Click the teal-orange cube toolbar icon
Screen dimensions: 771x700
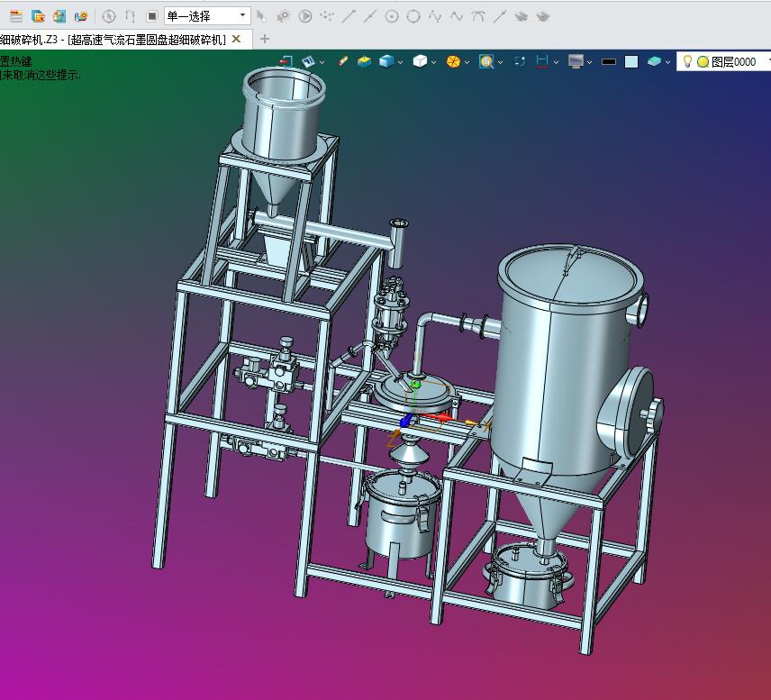coord(59,16)
